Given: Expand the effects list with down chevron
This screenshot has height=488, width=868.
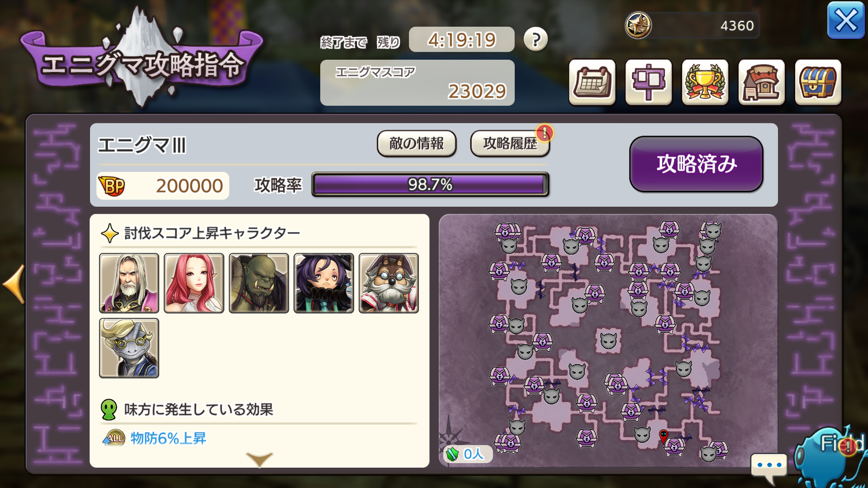Looking at the screenshot, I should [x=259, y=460].
